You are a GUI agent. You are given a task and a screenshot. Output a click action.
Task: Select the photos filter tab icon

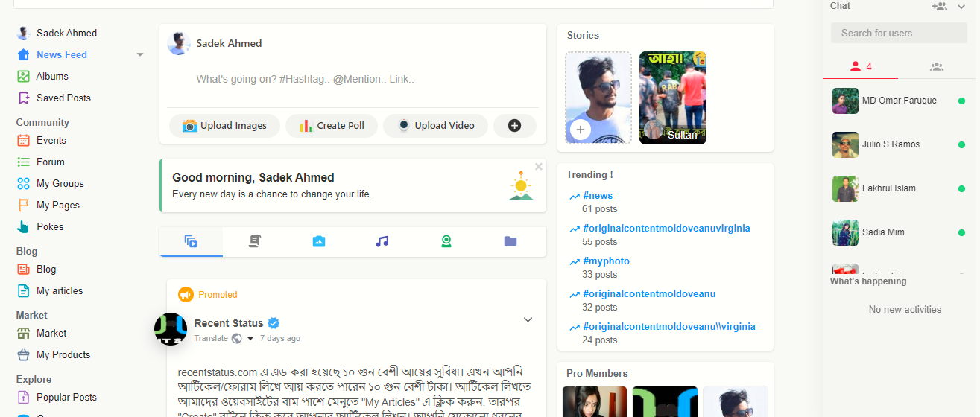click(319, 241)
